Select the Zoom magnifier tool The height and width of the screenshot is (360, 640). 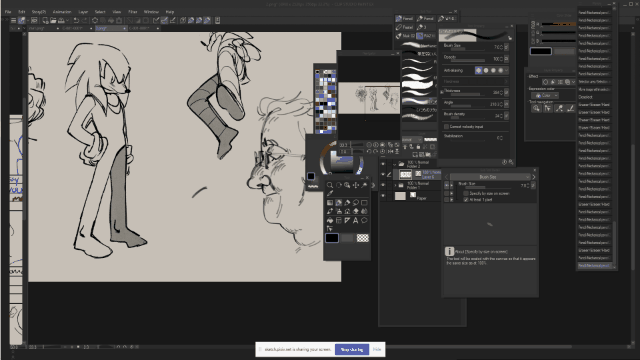tap(330, 185)
